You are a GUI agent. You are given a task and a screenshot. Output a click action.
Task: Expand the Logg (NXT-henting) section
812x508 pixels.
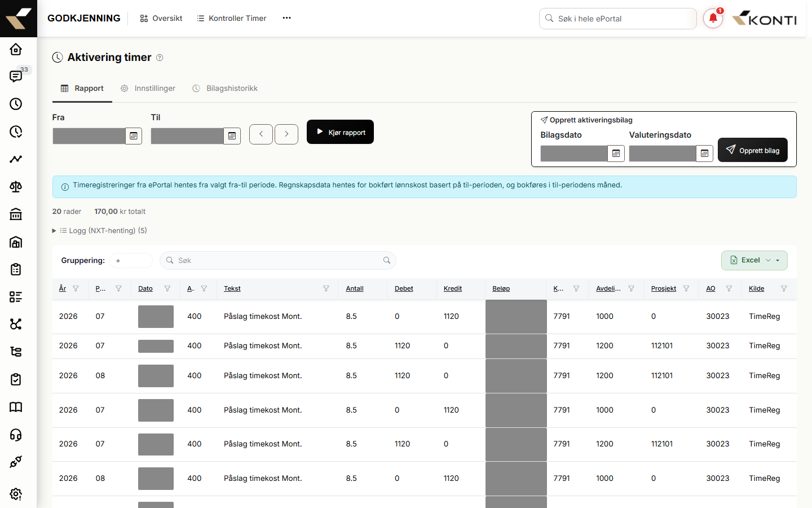tap(100, 230)
